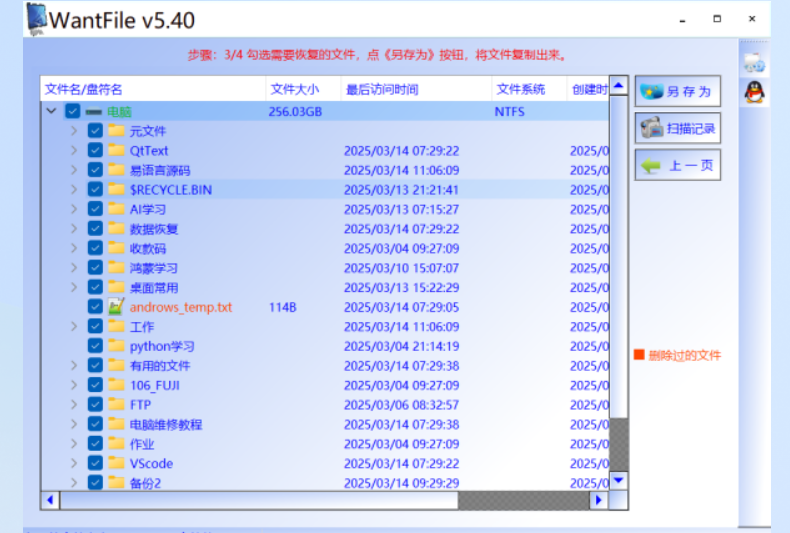Expand the 电脑维修教程 folder

pyautogui.click(x=74, y=424)
